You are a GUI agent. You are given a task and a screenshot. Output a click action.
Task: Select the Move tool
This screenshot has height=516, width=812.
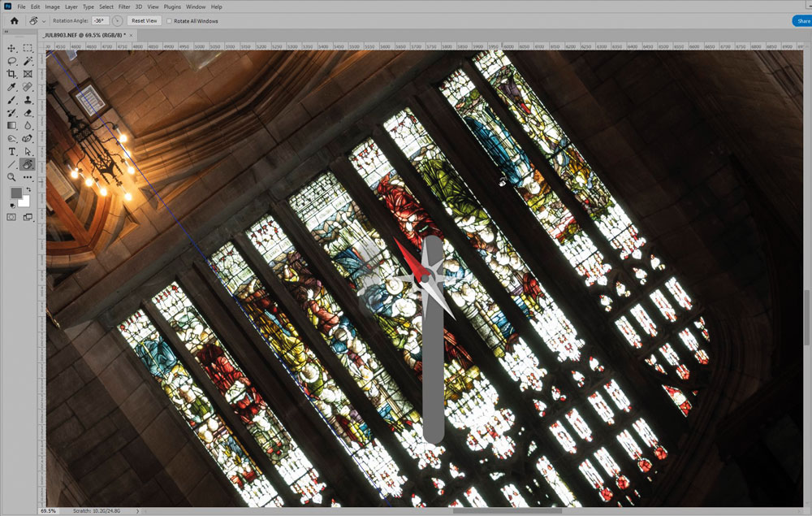pyautogui.click(x=11, y=48)
